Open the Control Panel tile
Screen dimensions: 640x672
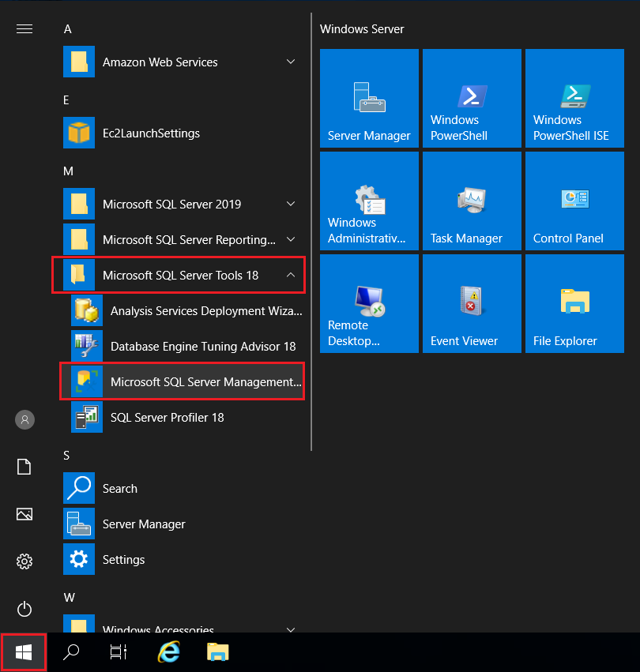coord(574,201)
